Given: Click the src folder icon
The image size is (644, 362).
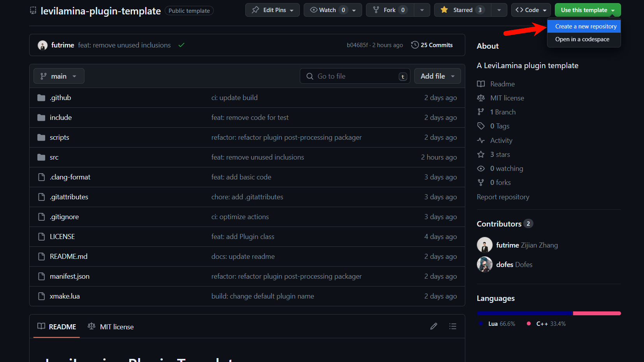Looking at the screenshot, I should point(41,157).
